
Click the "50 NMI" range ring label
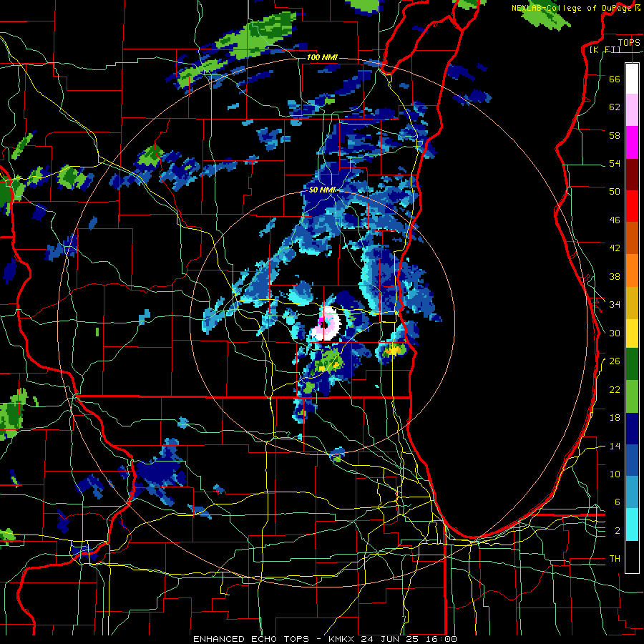tap(323, 190)
